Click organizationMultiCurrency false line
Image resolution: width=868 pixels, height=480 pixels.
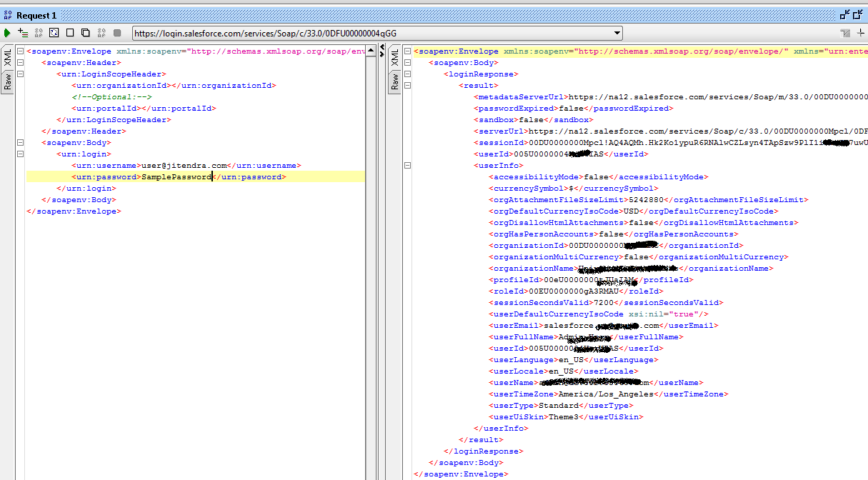pyautogui.click(x=639, y=257)
